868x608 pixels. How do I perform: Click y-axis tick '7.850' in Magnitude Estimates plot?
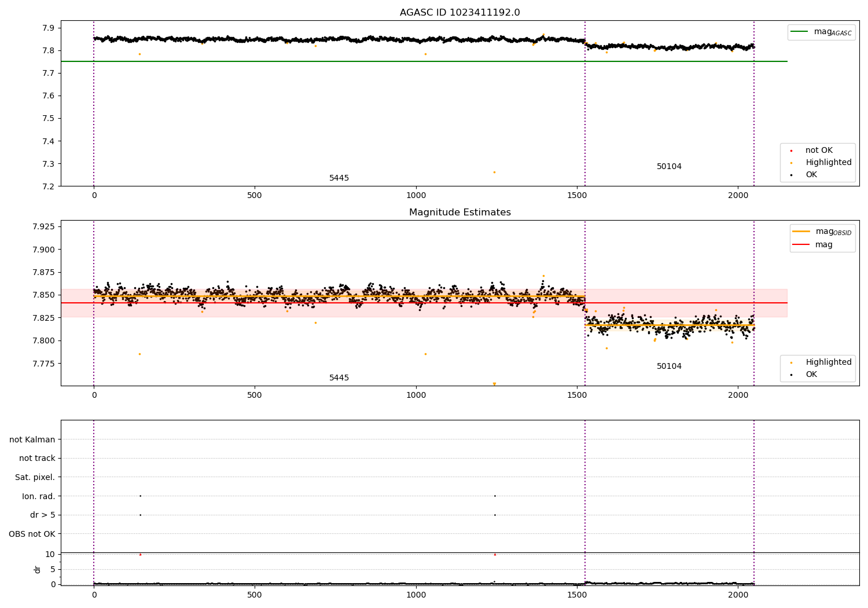(x=44, y=295)
